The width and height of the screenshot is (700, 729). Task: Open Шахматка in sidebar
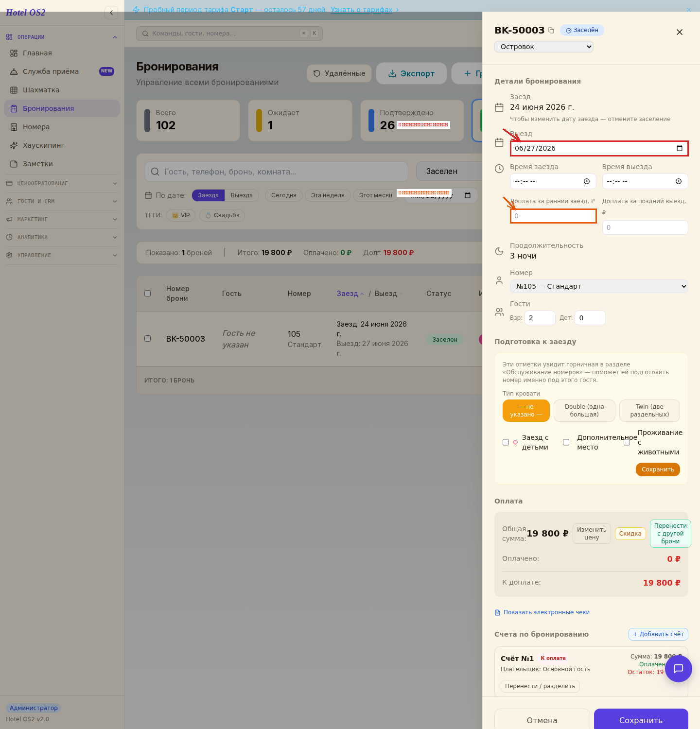click(62, 90)
